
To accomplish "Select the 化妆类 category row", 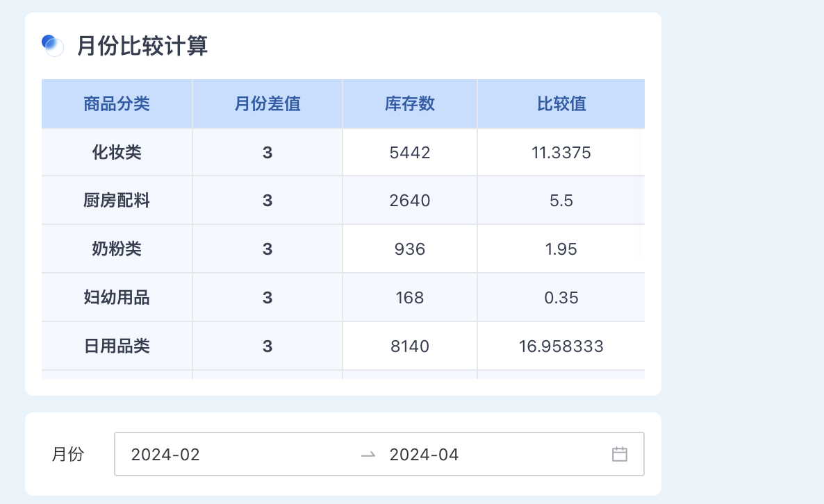I will [117, 151].
